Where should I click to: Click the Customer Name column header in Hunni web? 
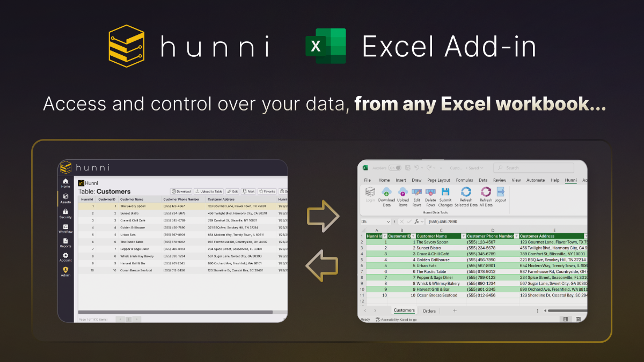[139, 199]
